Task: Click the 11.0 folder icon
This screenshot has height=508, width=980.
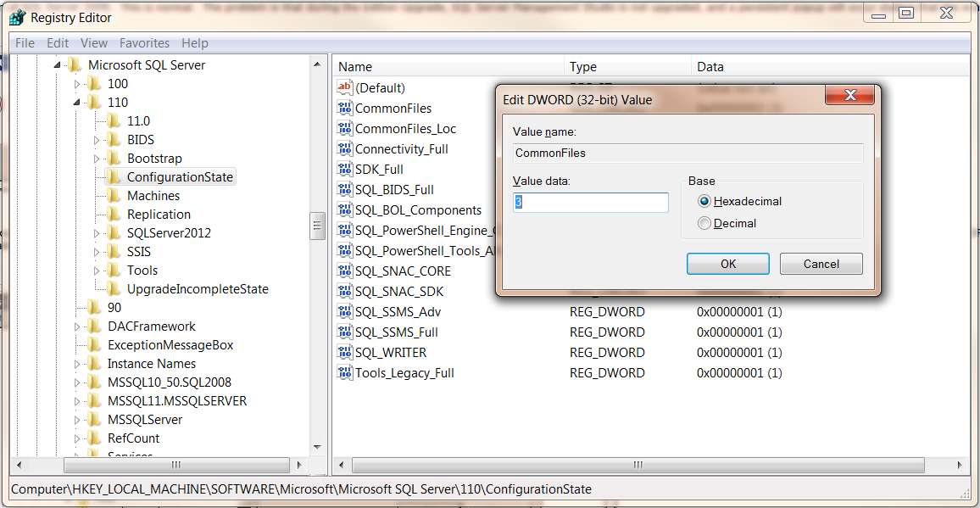Action: [x=113, y=120]
